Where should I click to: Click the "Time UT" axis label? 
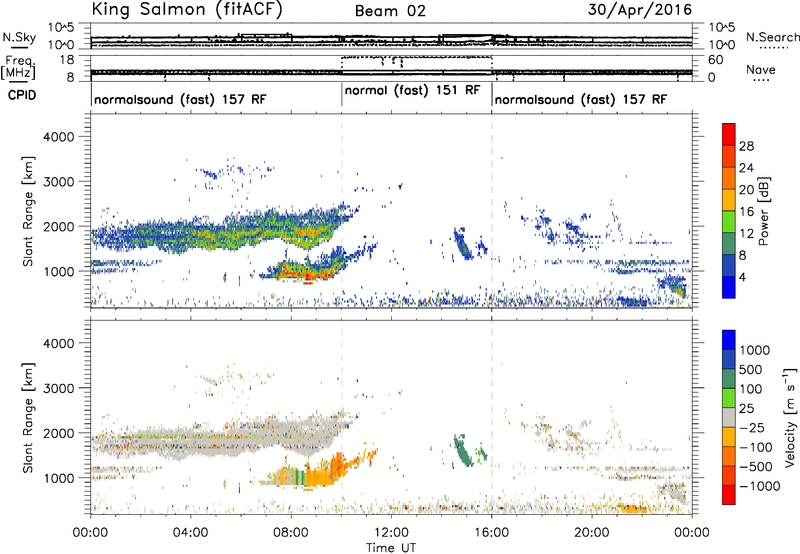tap(391, 548)
